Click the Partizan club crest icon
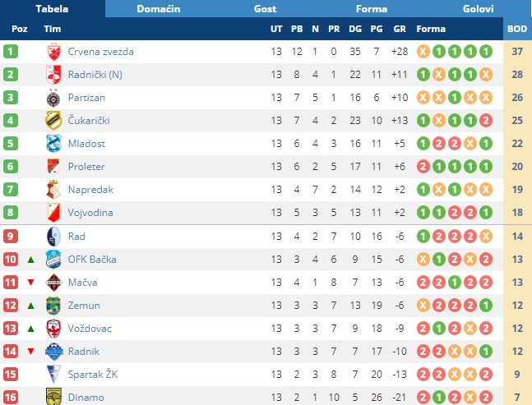532x405 pixels. 53,98
